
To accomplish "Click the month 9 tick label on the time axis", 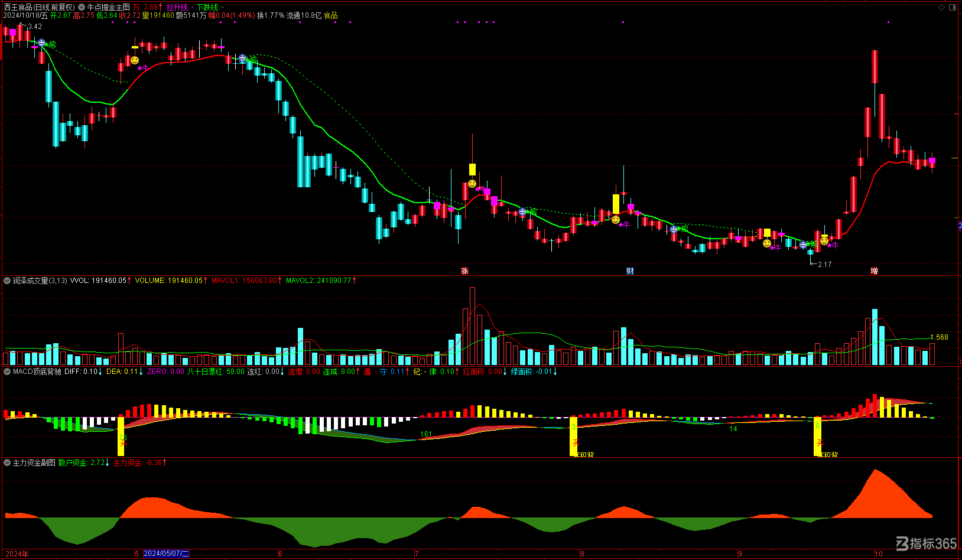I will pyautogui.click(x=740, y=554).
